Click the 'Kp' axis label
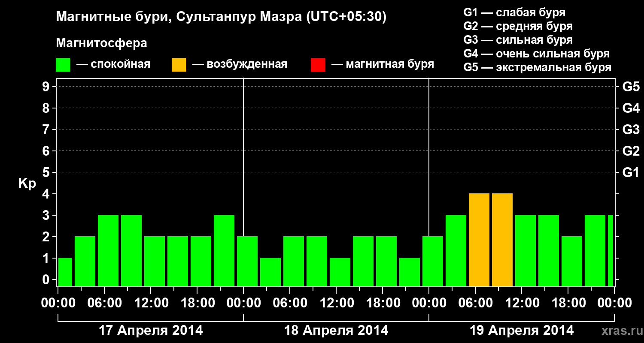644x343 pixels. pos(27,184)
